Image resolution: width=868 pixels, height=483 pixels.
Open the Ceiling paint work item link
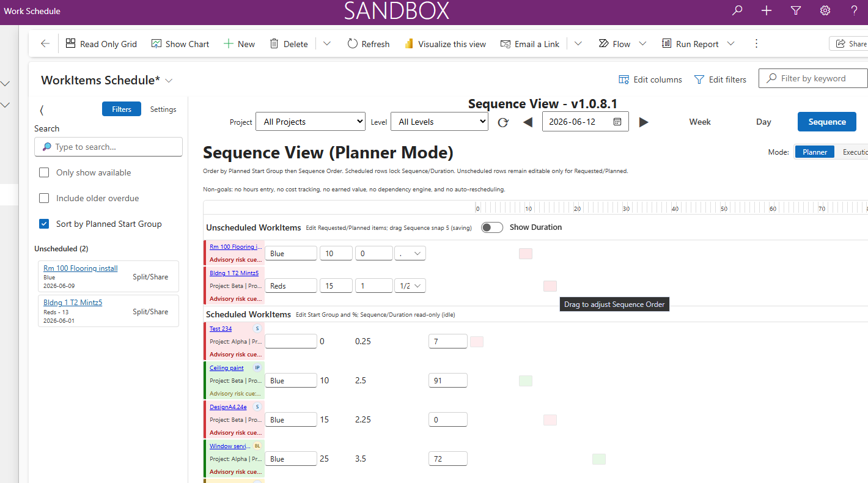click(227, 368)
